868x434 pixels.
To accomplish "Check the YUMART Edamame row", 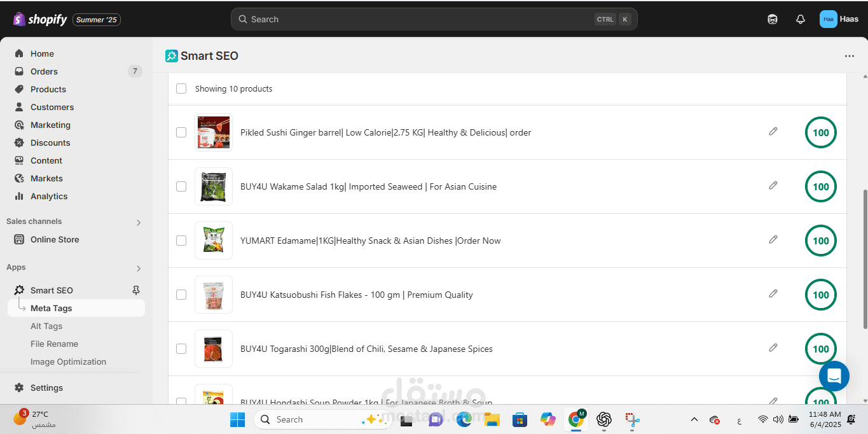I will tap(181, 241).
